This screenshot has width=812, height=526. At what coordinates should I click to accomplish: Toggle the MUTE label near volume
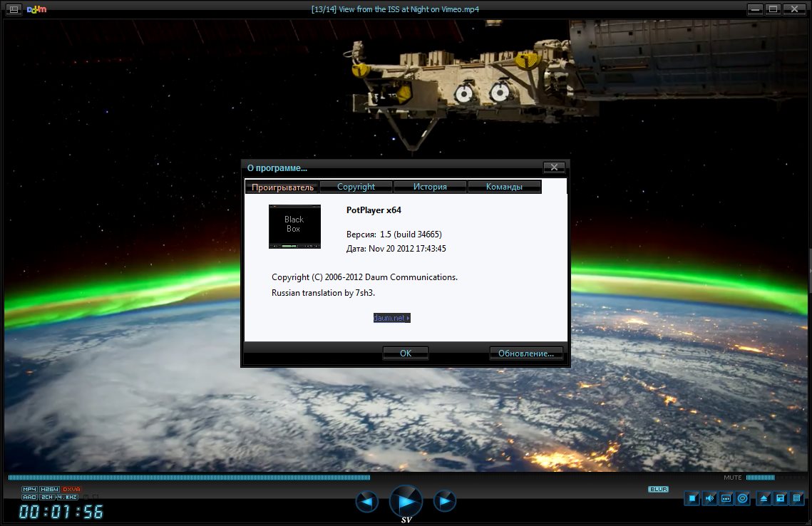tap(732, 478)
